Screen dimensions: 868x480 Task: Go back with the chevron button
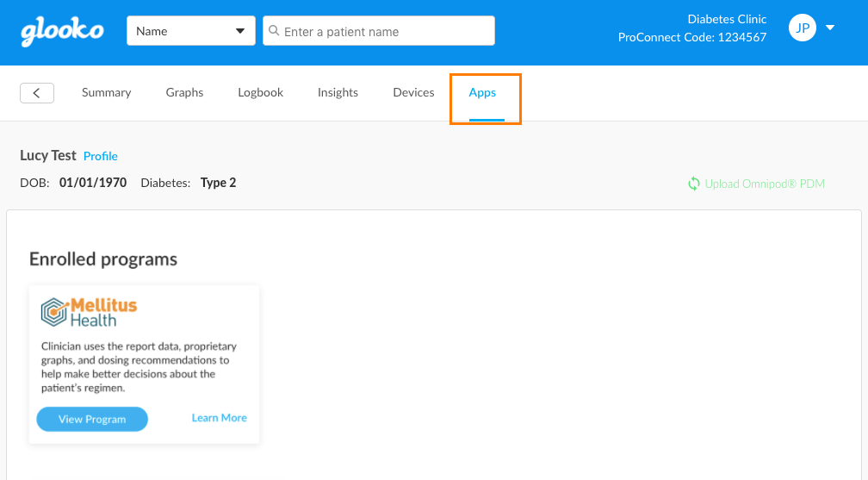click(37, 93)
